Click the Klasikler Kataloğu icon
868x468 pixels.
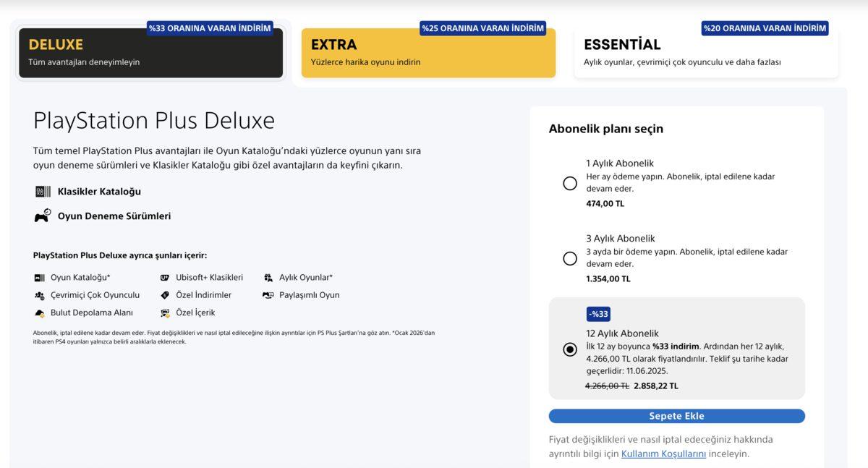(43, 191)
